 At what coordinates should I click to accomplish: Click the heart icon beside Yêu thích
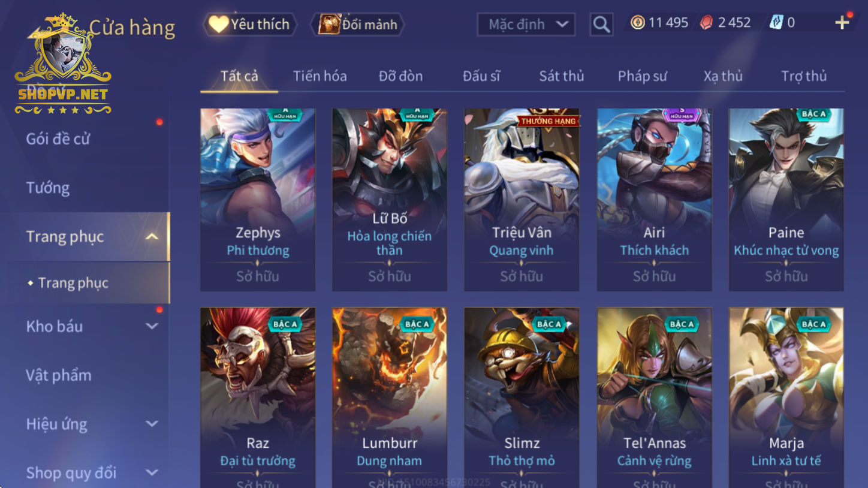coord(219,24)
